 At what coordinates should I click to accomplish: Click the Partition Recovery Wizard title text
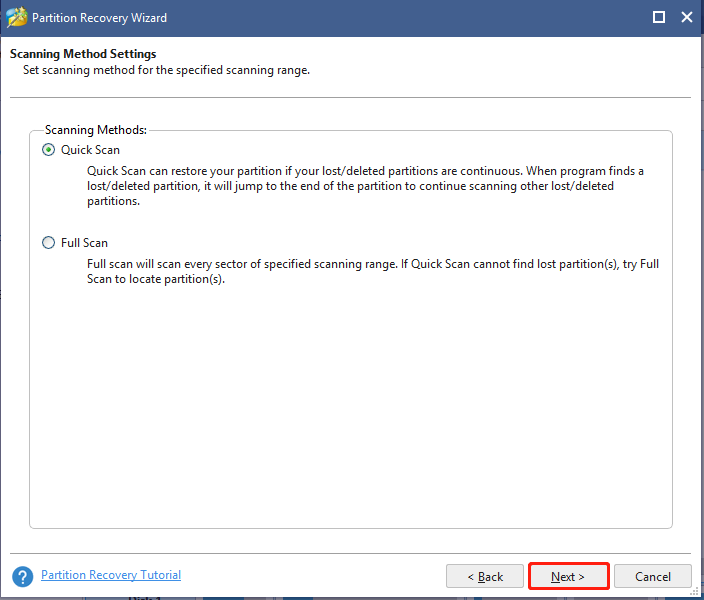[99, 18]
